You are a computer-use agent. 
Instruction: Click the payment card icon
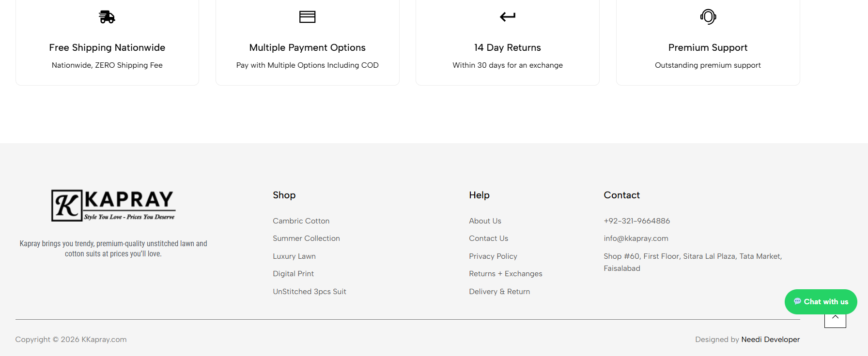(x=307, y=17)
